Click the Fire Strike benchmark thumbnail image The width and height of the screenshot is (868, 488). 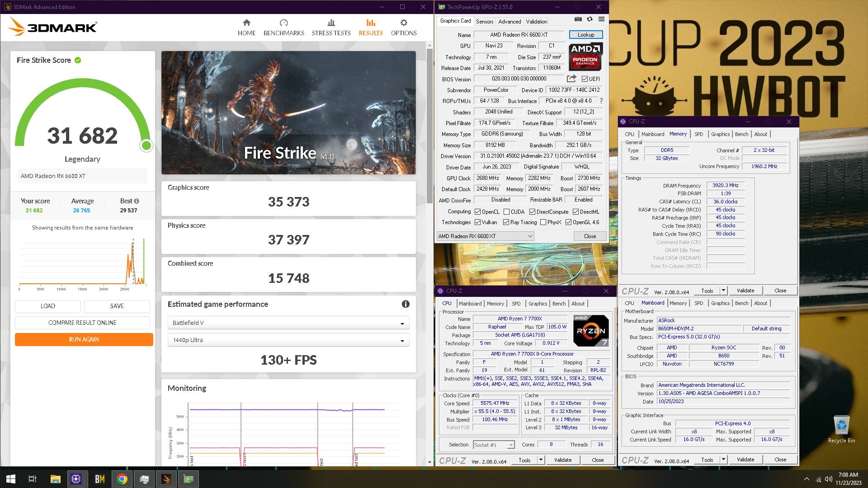pos(288,113)
